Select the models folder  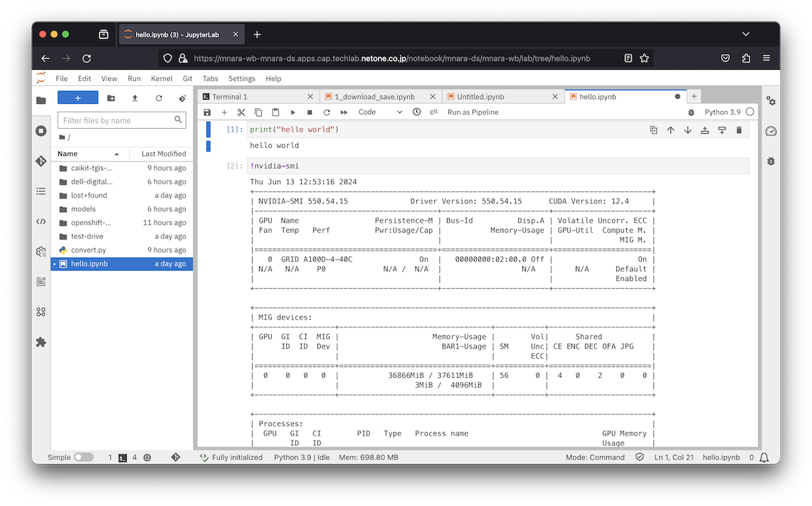[122, 209]
